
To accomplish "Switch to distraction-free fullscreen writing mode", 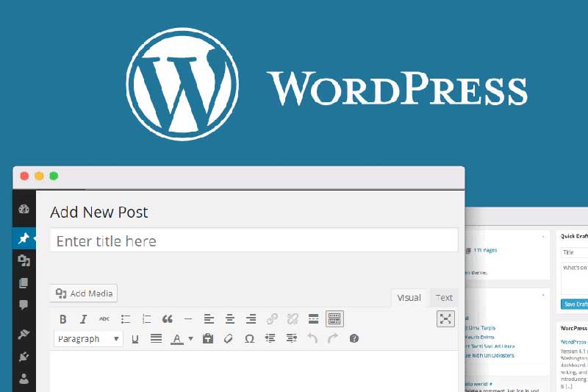I will tap(445, 319).
